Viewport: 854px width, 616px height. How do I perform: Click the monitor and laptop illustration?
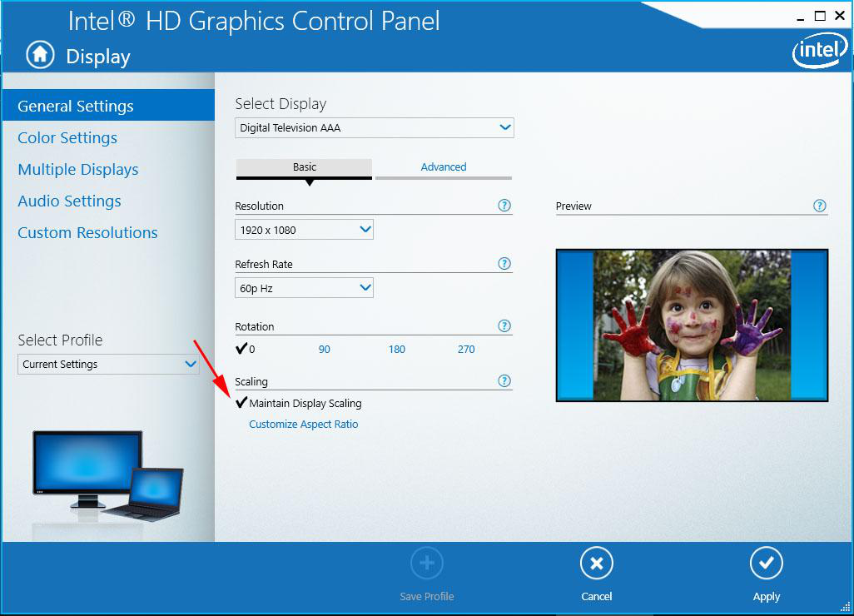point(108,477)
